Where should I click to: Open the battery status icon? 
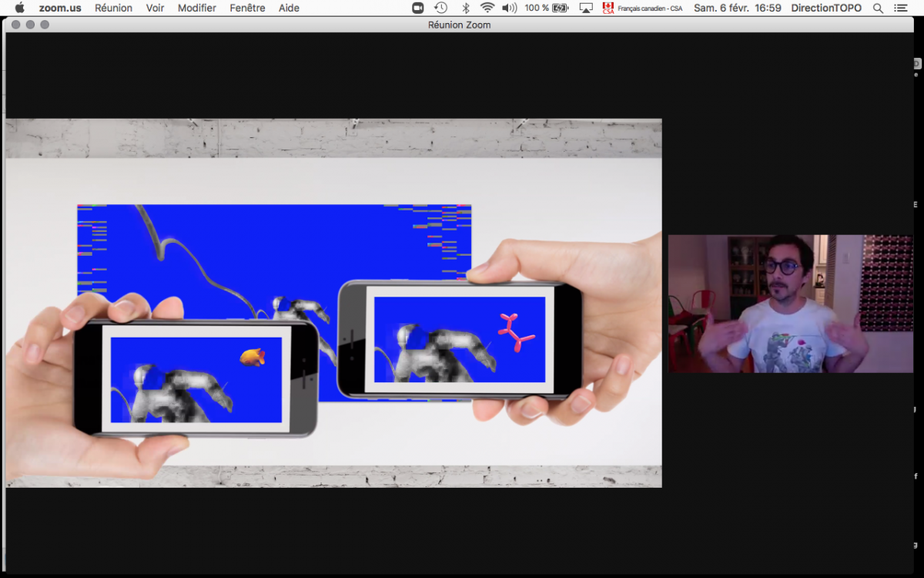pyautogui.click(x=560, y=8)
